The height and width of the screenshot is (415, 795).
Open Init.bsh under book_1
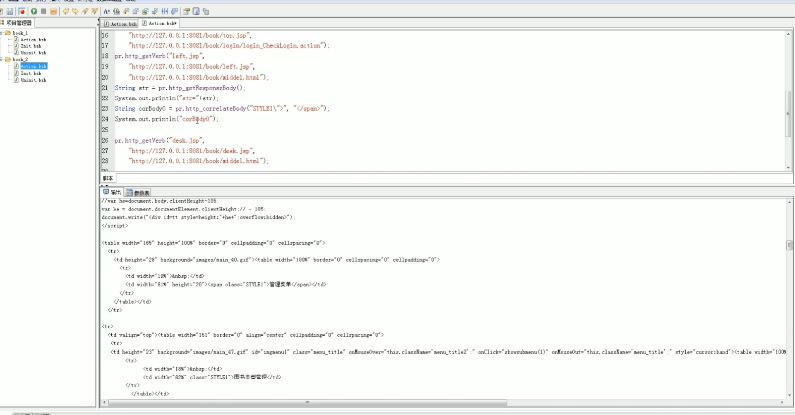[28, 46]
